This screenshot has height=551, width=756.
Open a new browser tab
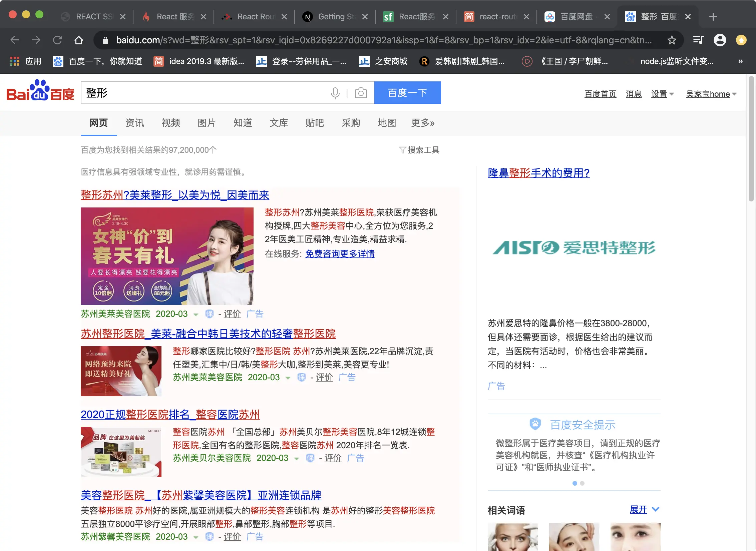click(713, 17)
